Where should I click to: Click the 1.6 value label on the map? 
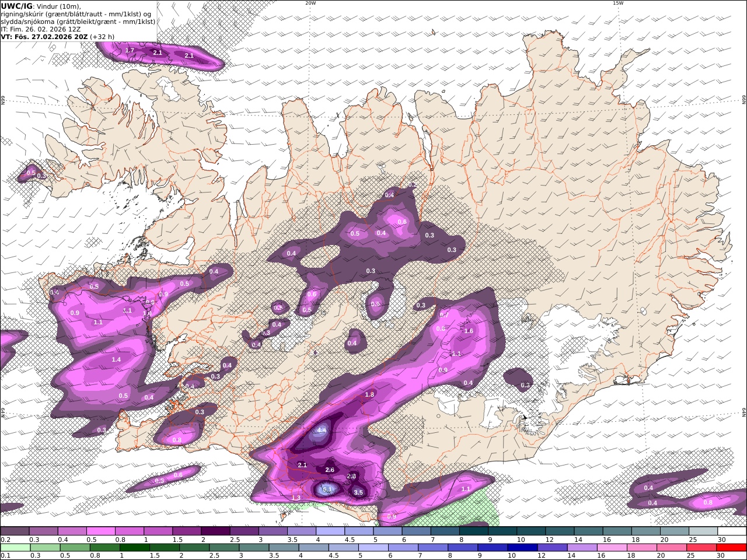pos(468,331)
